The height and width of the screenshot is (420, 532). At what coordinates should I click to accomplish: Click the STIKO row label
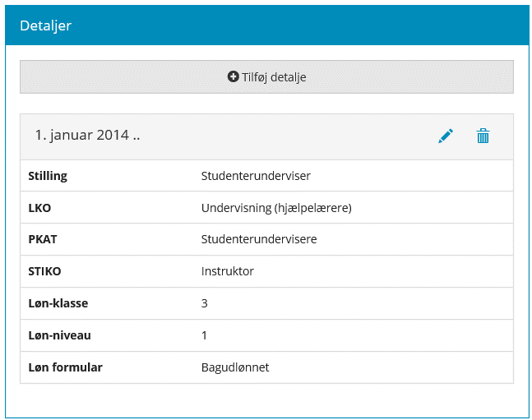coord(44,271)
